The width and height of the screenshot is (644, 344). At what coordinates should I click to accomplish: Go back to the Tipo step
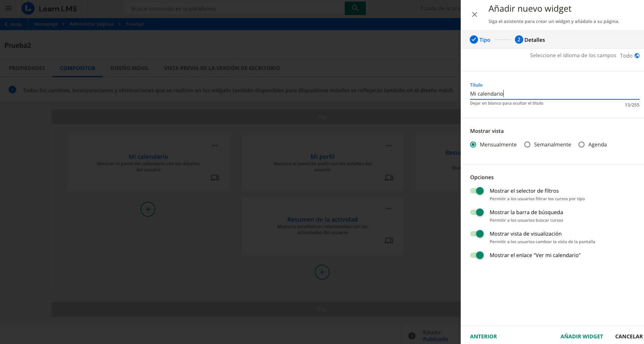[480, 40]
